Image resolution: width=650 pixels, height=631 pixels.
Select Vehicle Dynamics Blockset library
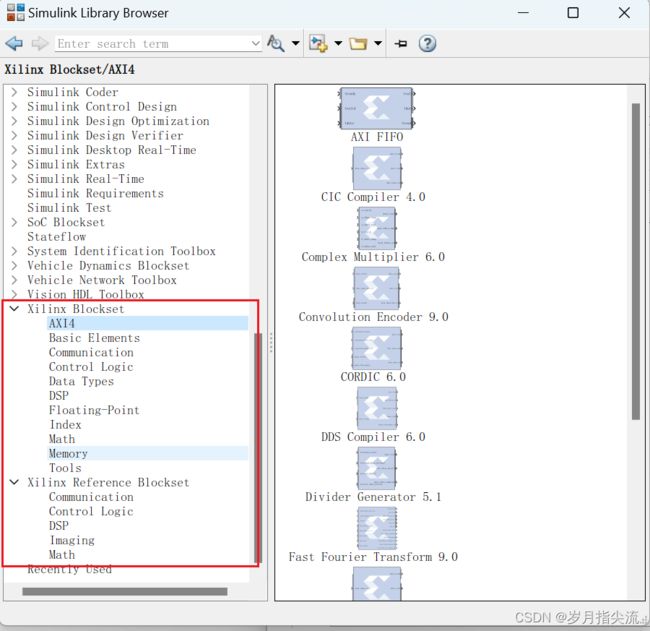tap(108, 265)
